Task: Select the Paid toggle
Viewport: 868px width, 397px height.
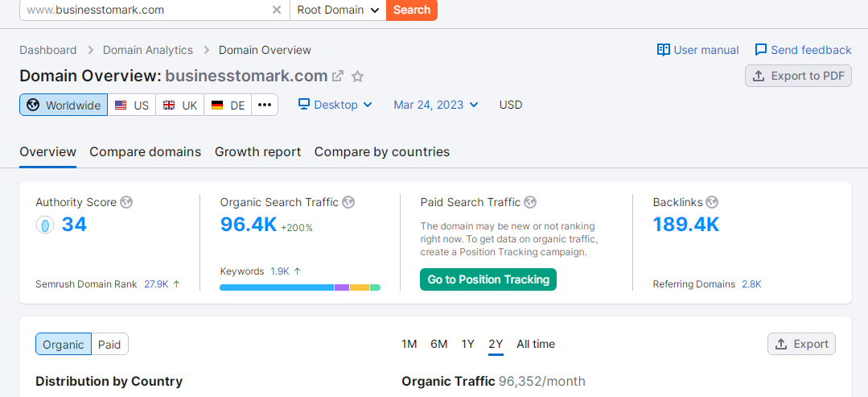Action: (109, 345)
